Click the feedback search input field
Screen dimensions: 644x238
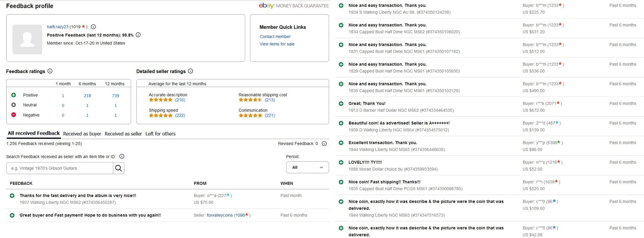60,168
